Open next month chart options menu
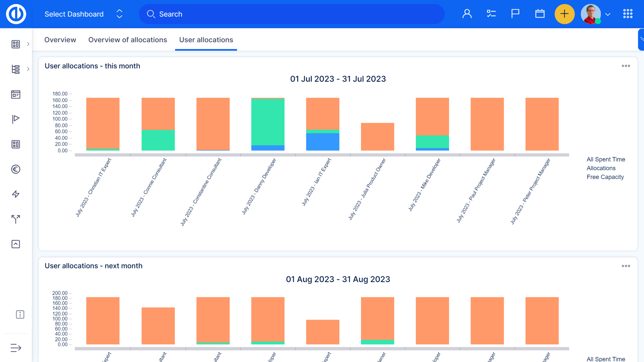The width and height of the screenshot is (644, 362). [626, 266]
